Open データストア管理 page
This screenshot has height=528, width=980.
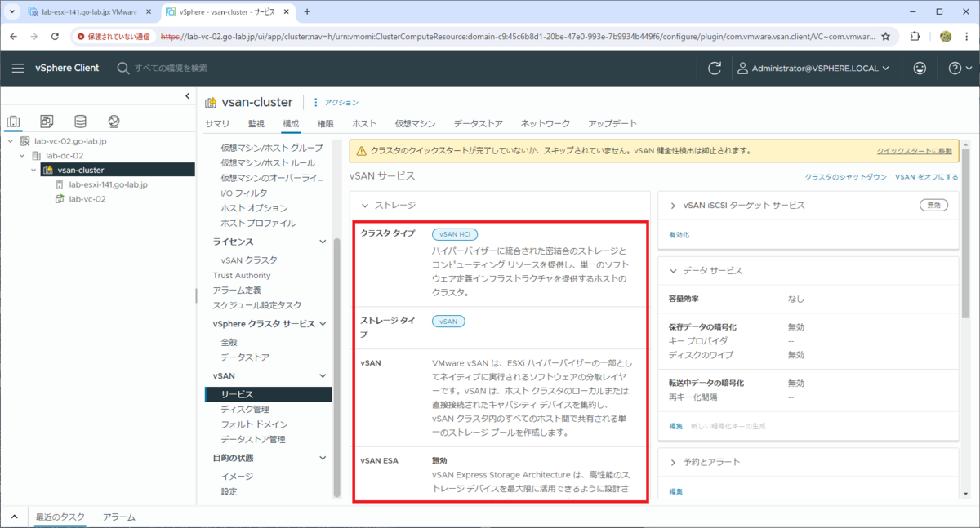click(252, 440)
